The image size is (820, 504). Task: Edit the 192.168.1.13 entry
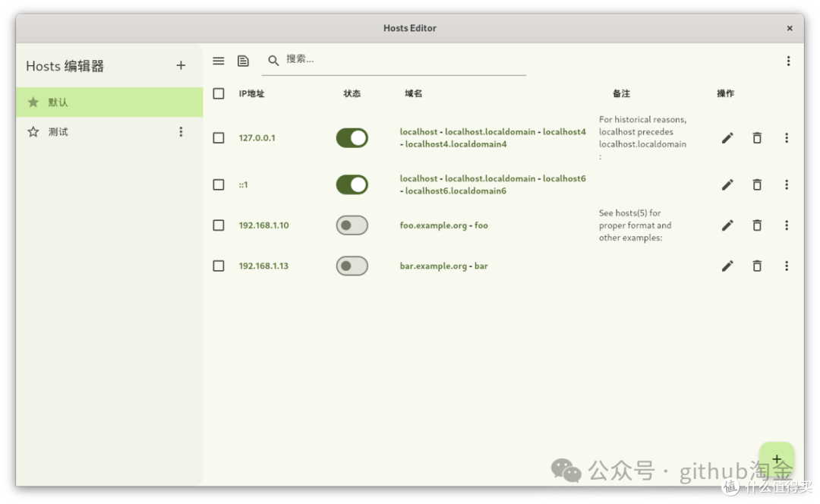pyautogui.click(x=727, y=266)
